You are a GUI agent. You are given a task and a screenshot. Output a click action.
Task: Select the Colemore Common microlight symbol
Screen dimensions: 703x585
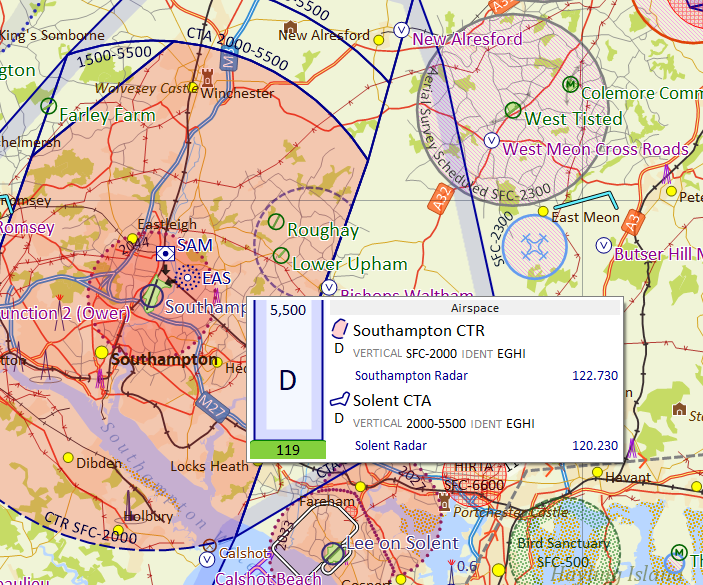tap(570, 84)
